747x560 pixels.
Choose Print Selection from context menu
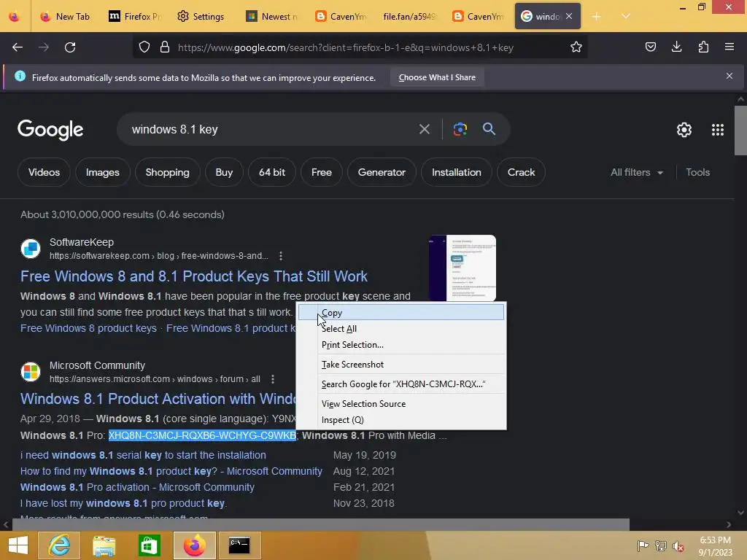pos(401,345)
